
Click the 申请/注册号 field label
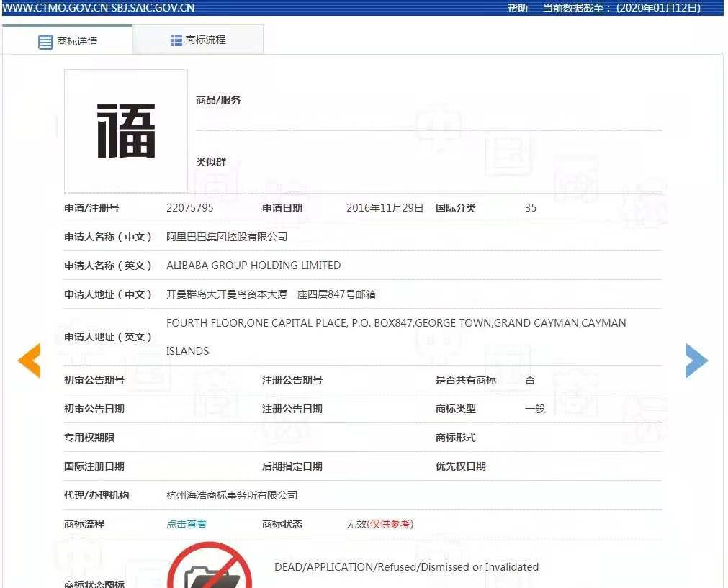(x=91, y=208)
